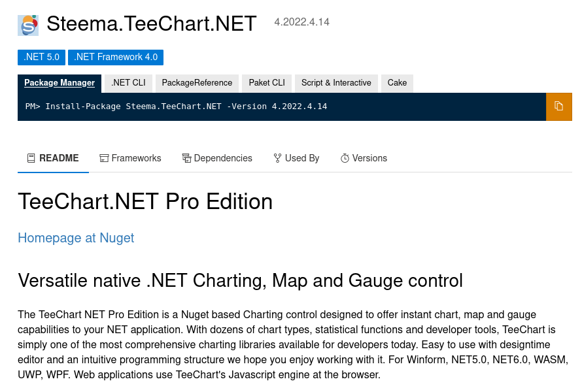
Task: Click the version number 4.2022.4.14 beside title
Action: point(301,22)
